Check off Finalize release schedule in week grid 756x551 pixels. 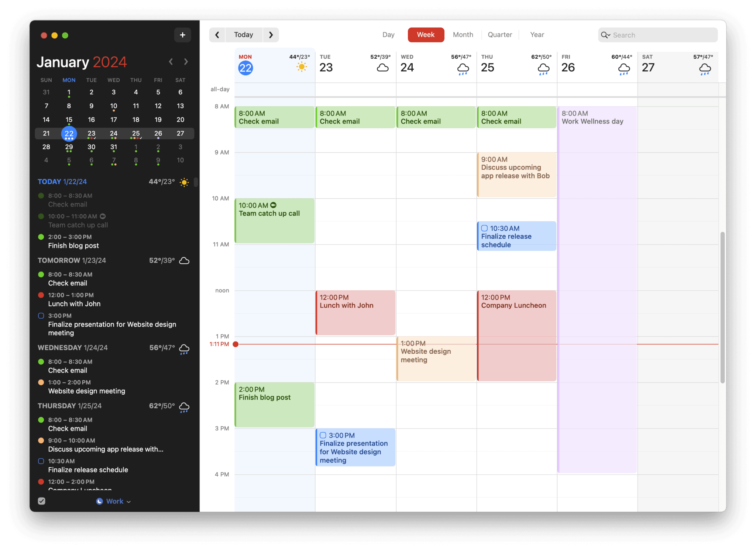[x=484, y=228]
